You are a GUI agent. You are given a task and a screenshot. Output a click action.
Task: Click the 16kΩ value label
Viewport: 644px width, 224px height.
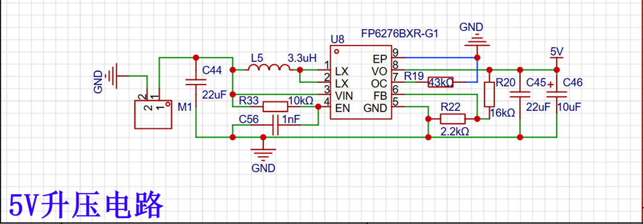pos(503,113)
